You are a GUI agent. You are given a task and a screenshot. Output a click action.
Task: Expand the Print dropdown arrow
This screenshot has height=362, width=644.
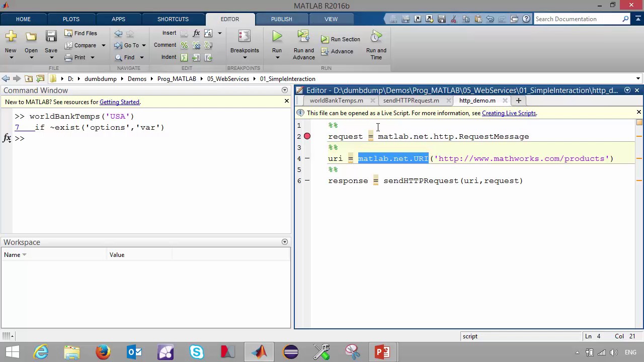pos(92,57)
